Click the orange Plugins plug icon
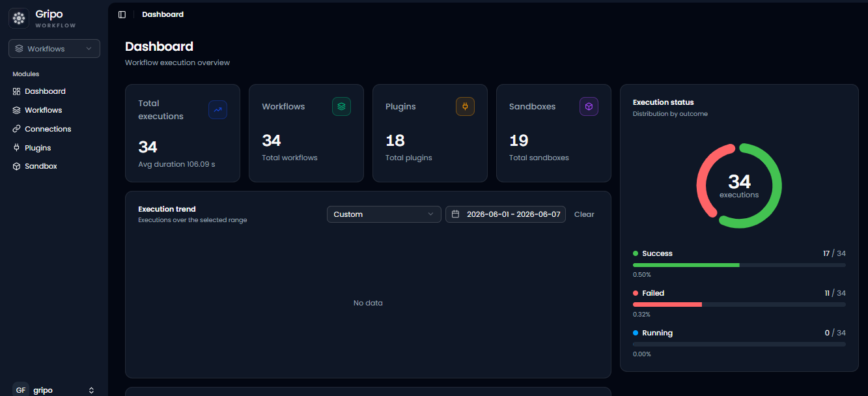 pos(465,107)
